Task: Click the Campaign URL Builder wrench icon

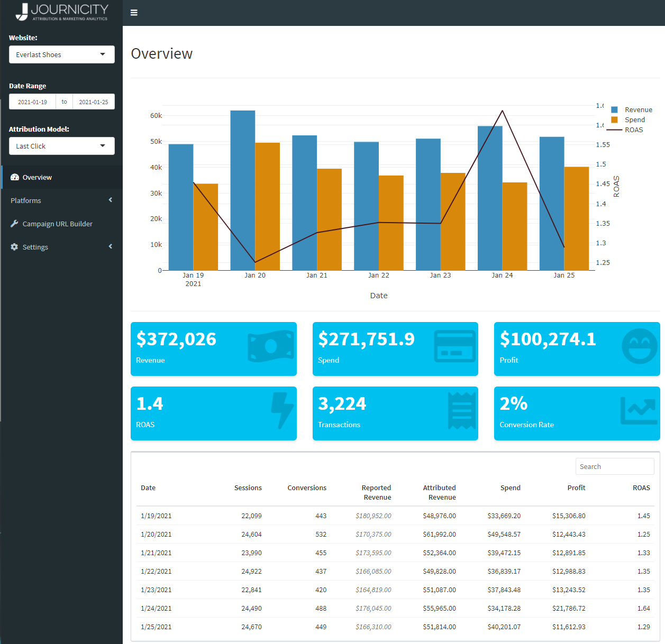Action: 14,224
